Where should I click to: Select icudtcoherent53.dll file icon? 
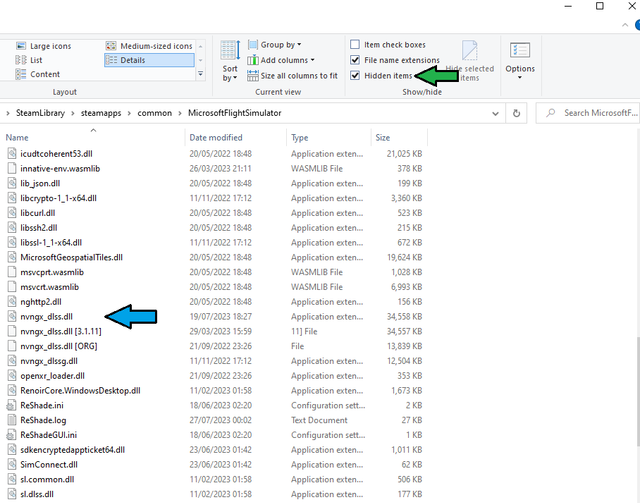pos(12,154)
